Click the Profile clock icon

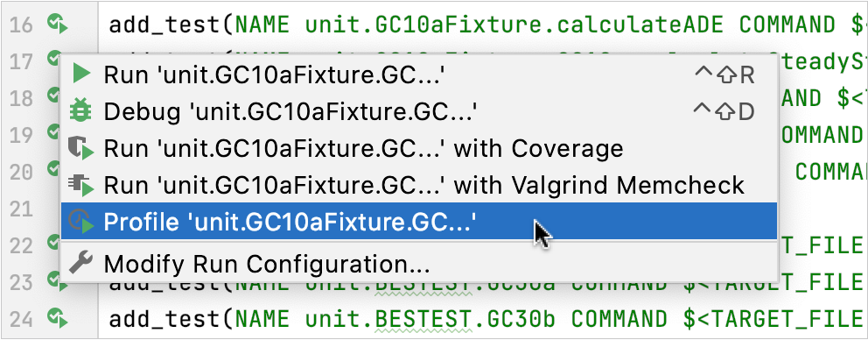pyautogui.click(x=80, y=222)
